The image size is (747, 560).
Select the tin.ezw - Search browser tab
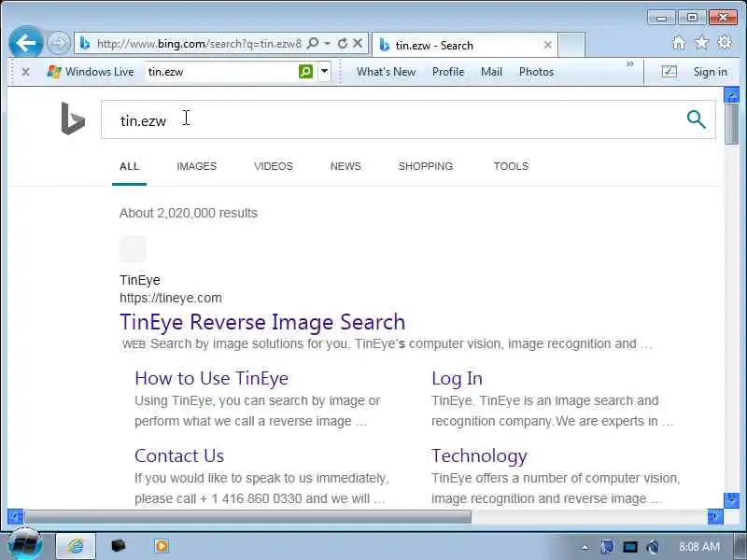pyautogui.click(x=464, y=45)
